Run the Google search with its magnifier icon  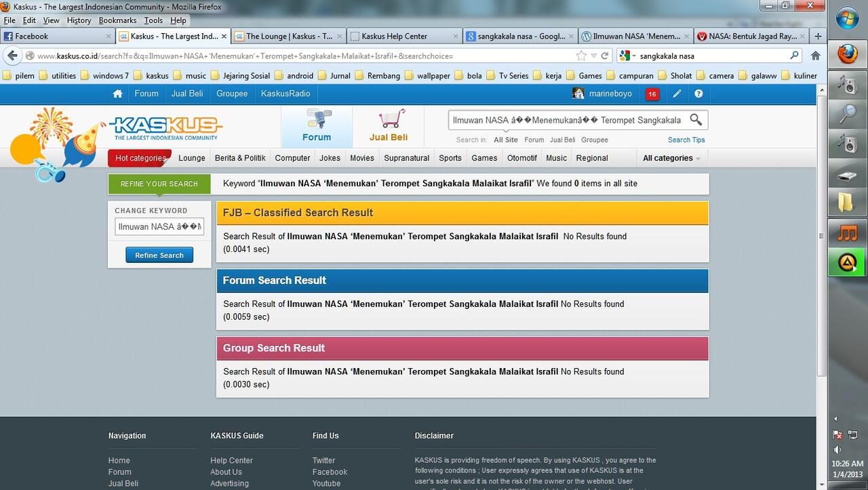tap(794, 56)
